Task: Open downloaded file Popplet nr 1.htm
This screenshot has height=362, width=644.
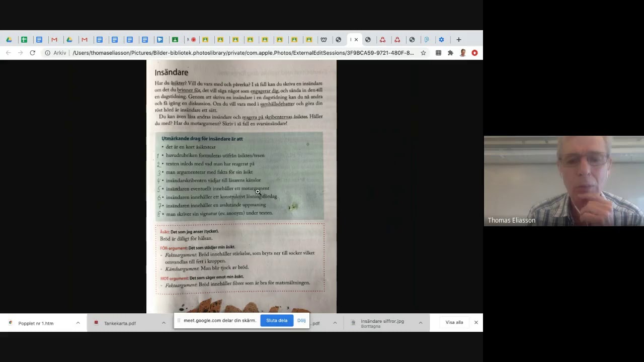Action: point(36,323)
